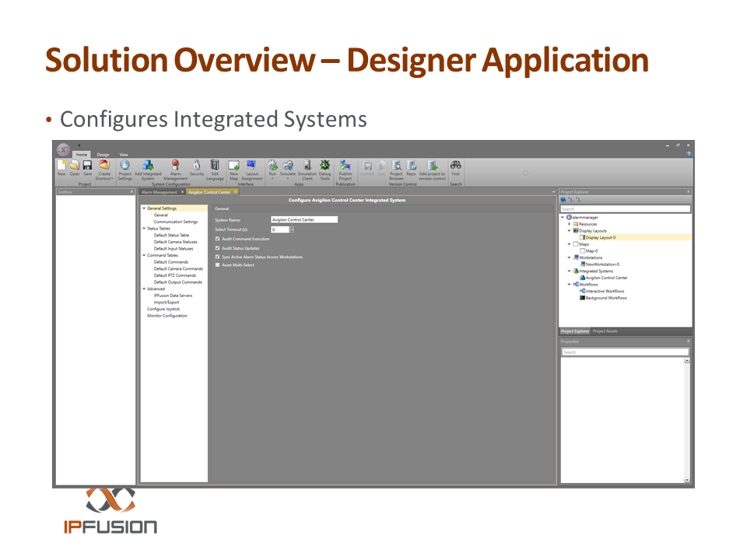Open a project with Open icon
Screen dimensions: 747x560
(x=75, y=165)
